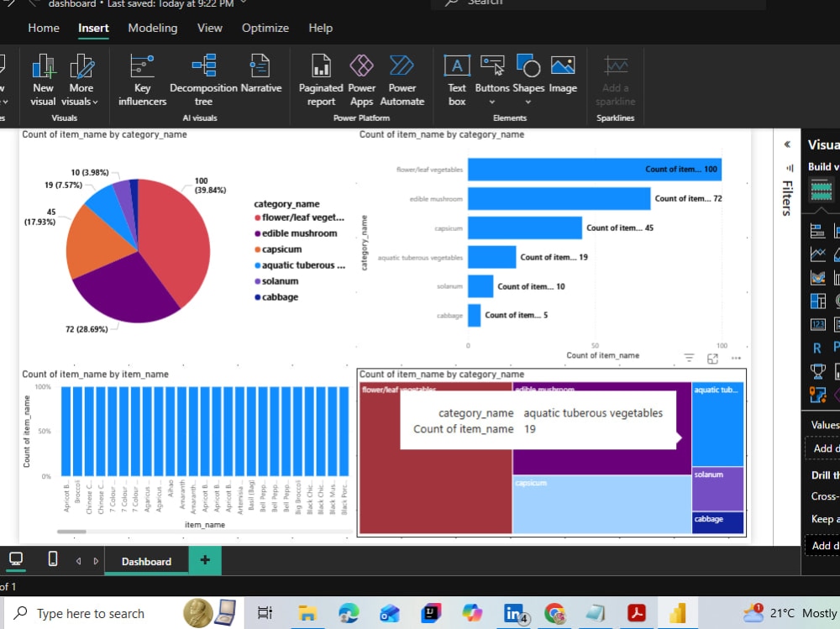
Task: Open Power BI icon on taskbar
Action: 677,613
